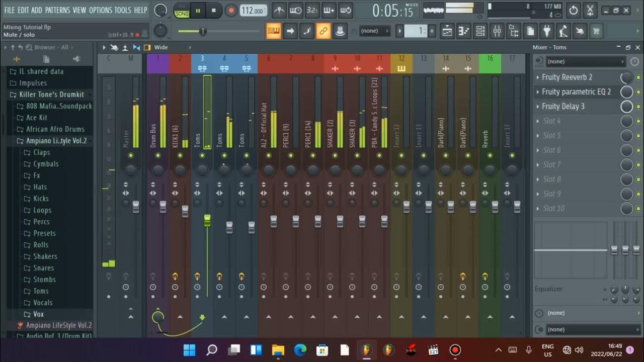Enable loop recording icon
Viewport: 644px width, 362px height.
click(345, 10)
